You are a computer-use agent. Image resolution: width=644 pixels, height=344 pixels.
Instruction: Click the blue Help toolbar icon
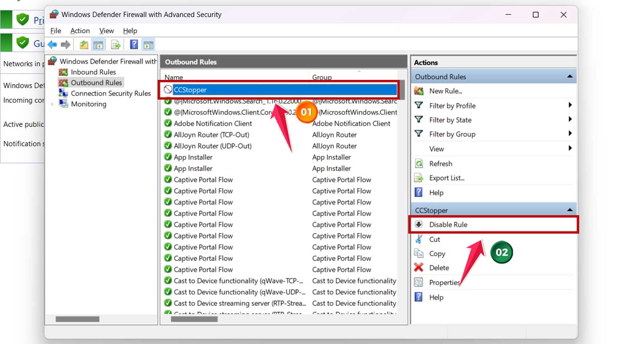point(134,45)
